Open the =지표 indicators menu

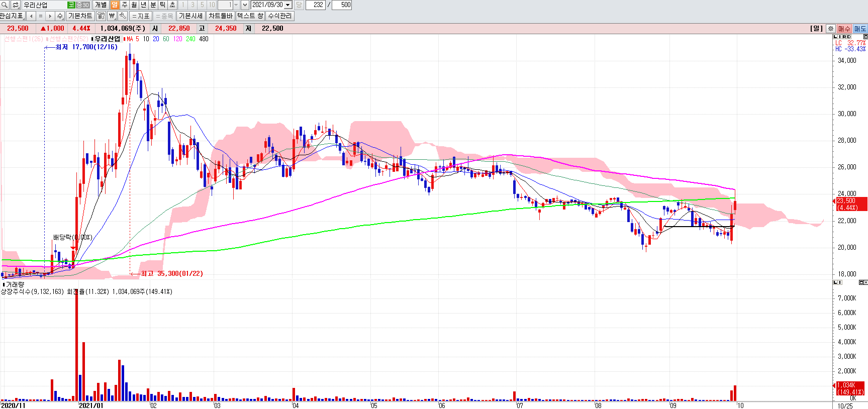coord(141,16)
